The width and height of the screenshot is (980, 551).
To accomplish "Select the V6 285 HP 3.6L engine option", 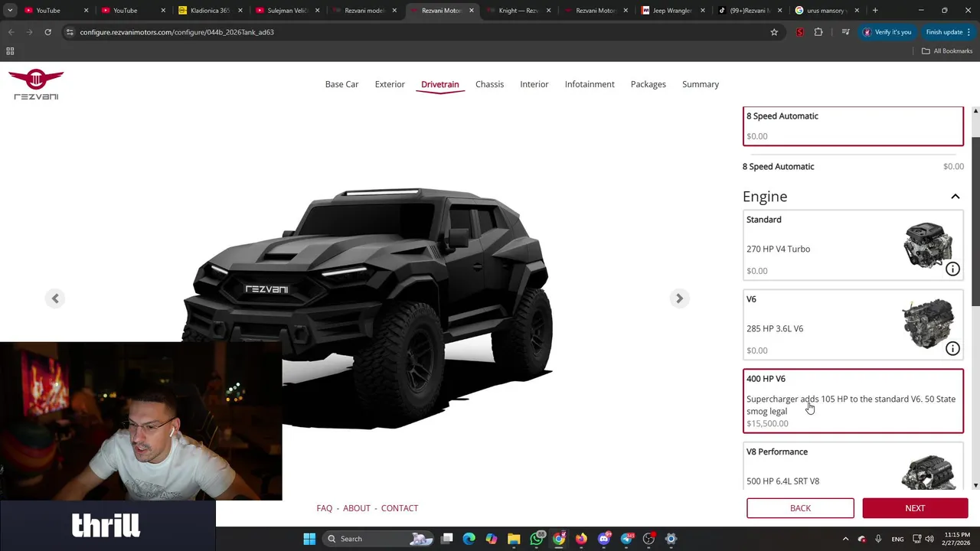I will (853, 324).
